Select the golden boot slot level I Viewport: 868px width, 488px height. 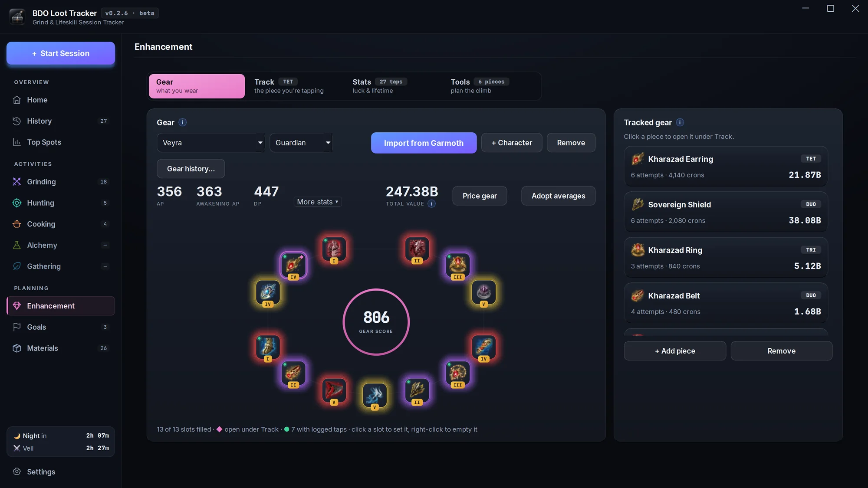click(268, 347)
